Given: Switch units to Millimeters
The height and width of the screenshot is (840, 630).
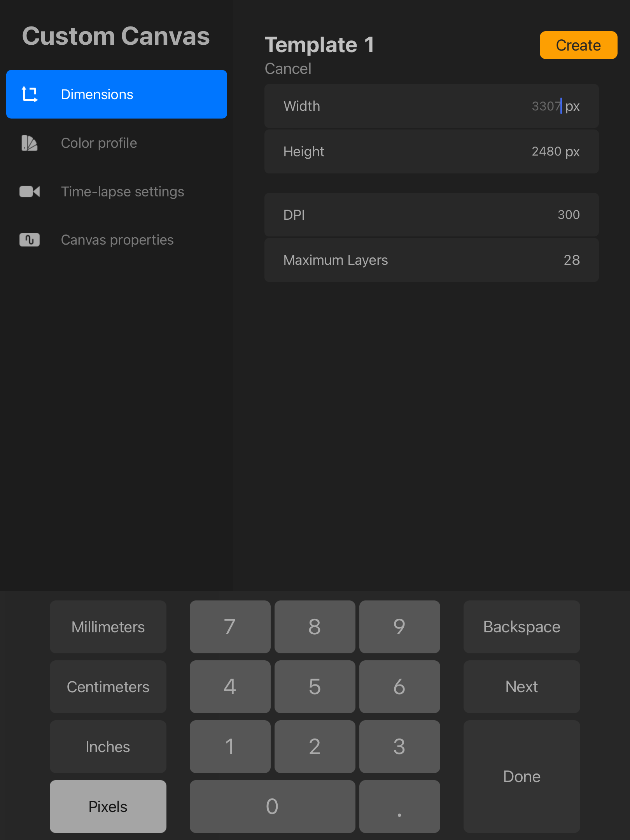Looking at the screenshot, I should (108, 627).
